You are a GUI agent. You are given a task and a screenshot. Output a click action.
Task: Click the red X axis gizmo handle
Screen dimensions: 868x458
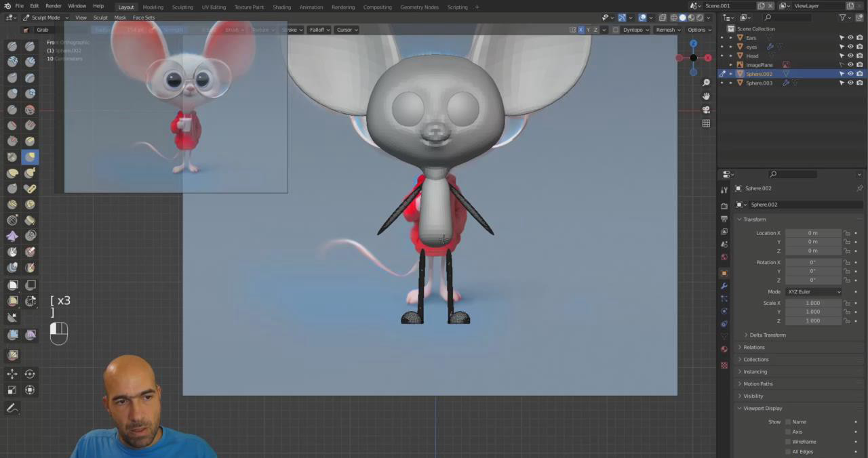coord(707,58)
